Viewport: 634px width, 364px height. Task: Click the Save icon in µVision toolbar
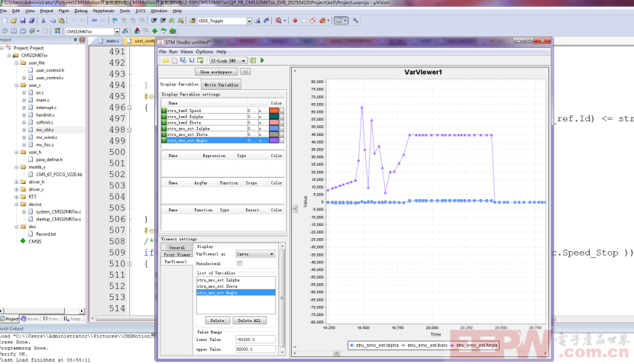pyautogui.click(x=23, y=21)
